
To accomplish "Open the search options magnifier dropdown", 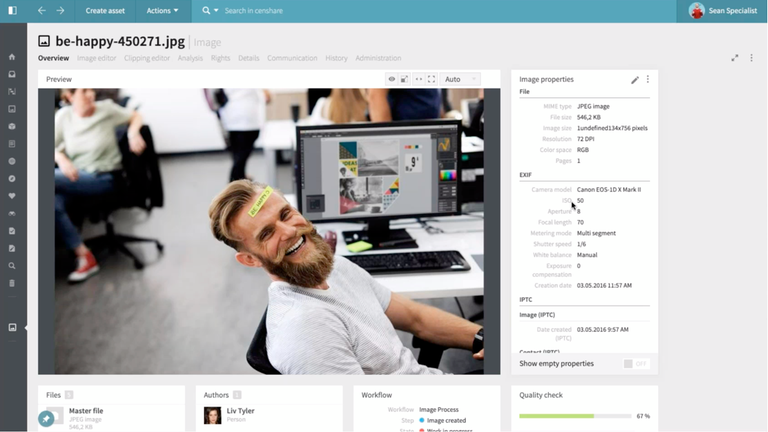I will 210,10.
